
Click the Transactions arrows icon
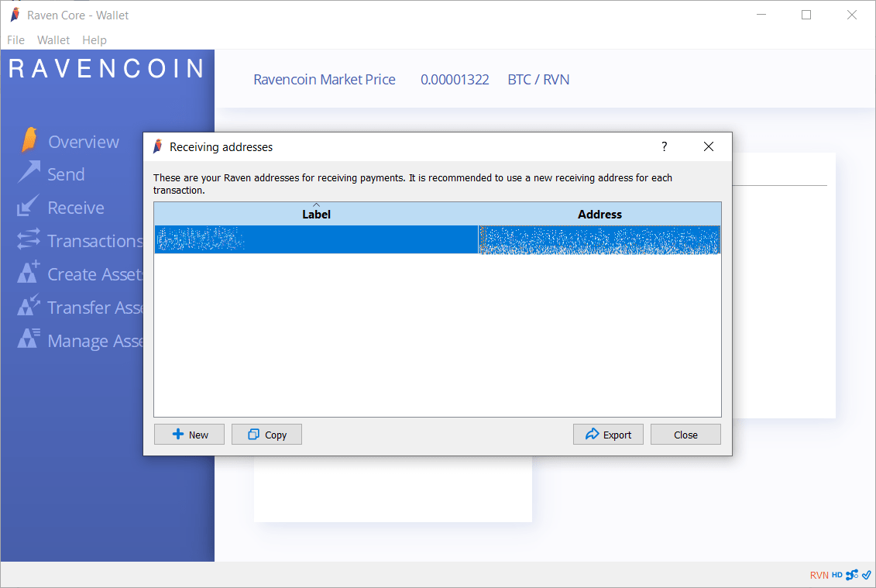tap(28, 239)
